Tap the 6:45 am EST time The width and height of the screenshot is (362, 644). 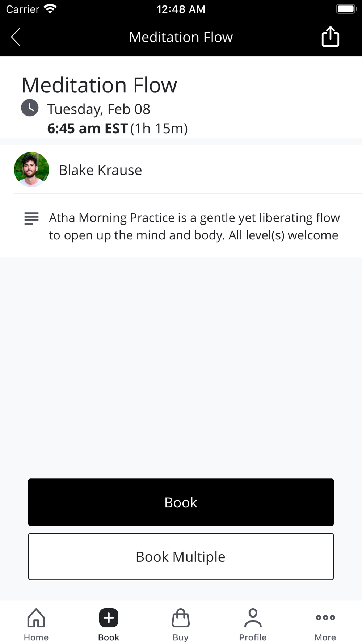point(88,128)
